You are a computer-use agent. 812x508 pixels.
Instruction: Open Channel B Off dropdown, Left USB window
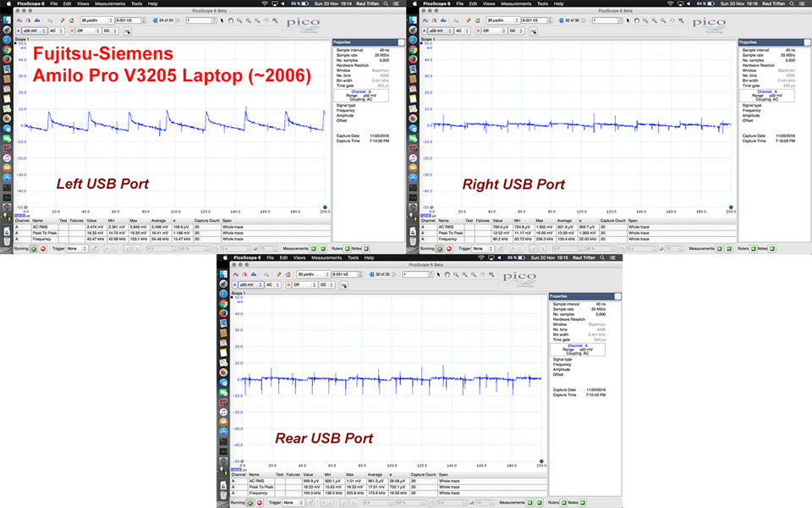tap(89, 31)
